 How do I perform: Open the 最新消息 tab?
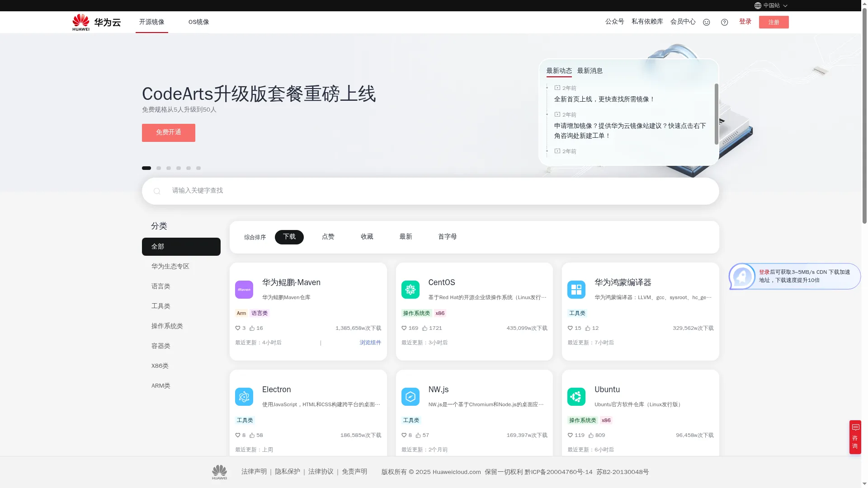coord(590,71)
